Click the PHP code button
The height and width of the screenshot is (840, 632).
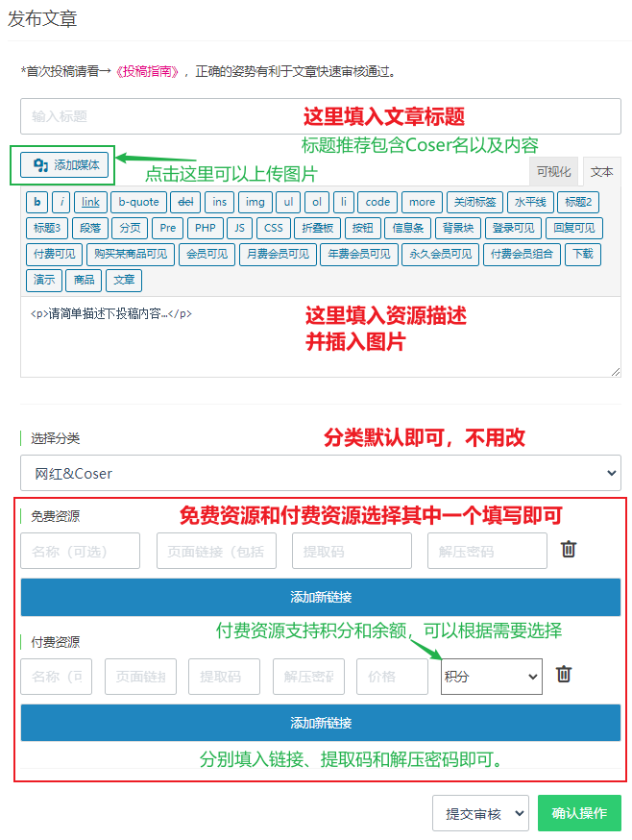click(206, 228)
